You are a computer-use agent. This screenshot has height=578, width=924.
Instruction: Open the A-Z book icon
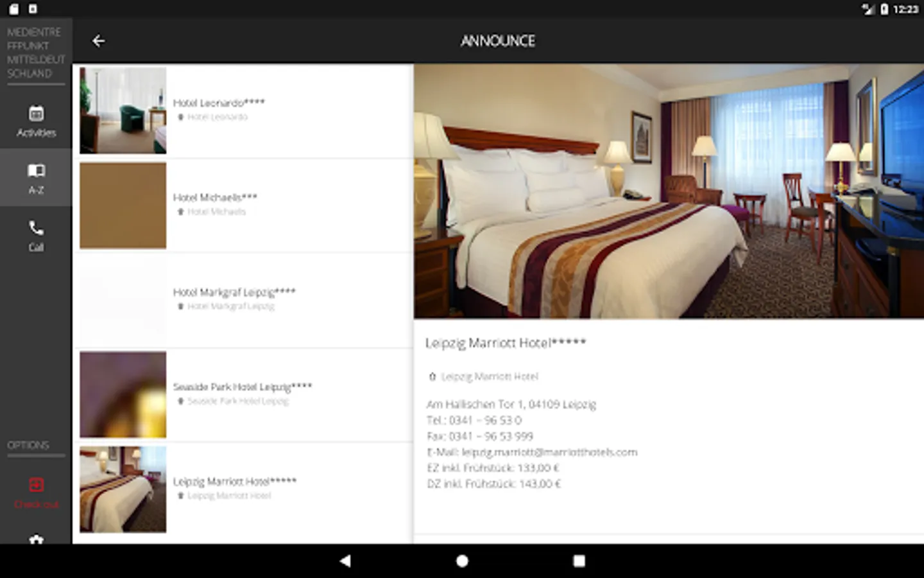(36, 170)
